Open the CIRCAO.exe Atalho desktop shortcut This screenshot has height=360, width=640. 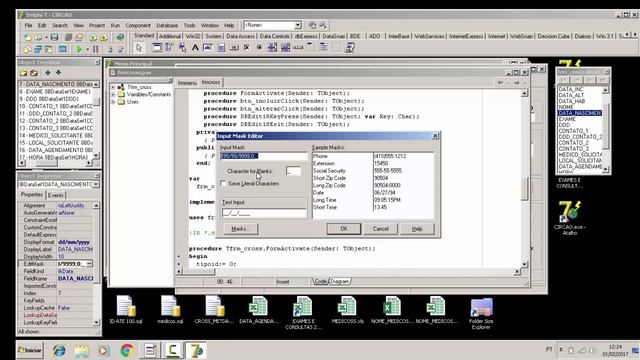[x=570, y=218]
